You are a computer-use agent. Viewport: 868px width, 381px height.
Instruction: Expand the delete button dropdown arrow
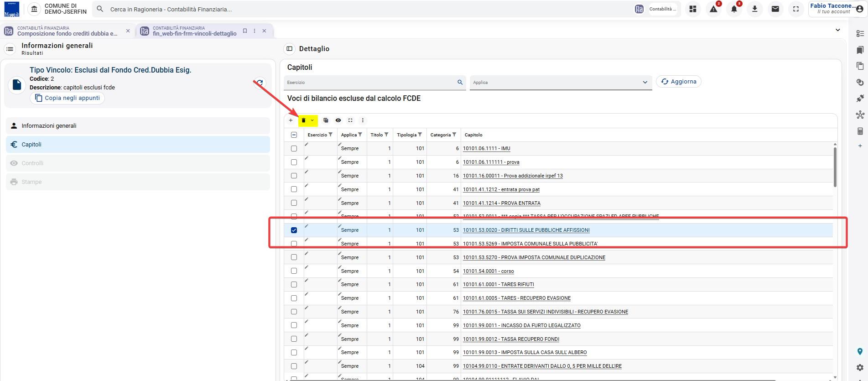coord(312,120)
